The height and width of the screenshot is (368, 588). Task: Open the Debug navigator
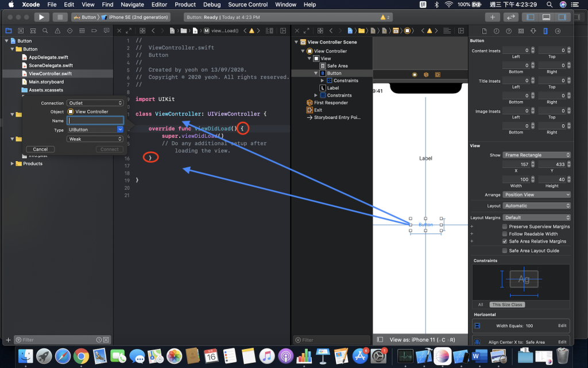click(x=82, y=31)
